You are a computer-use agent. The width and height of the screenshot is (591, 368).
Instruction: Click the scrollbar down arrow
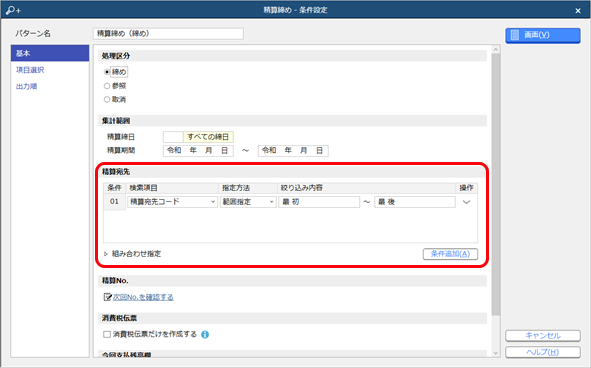pos(496,353)
